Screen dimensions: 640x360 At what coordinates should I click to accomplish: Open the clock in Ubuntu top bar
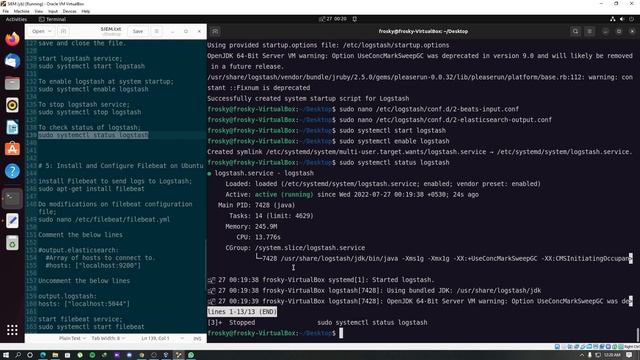tap(333, 19)
